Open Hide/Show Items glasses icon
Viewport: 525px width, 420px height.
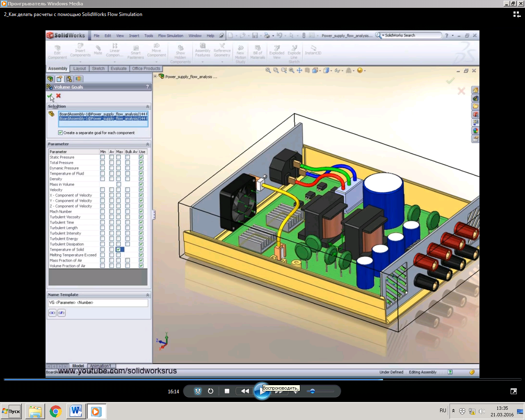coord(337,71)
